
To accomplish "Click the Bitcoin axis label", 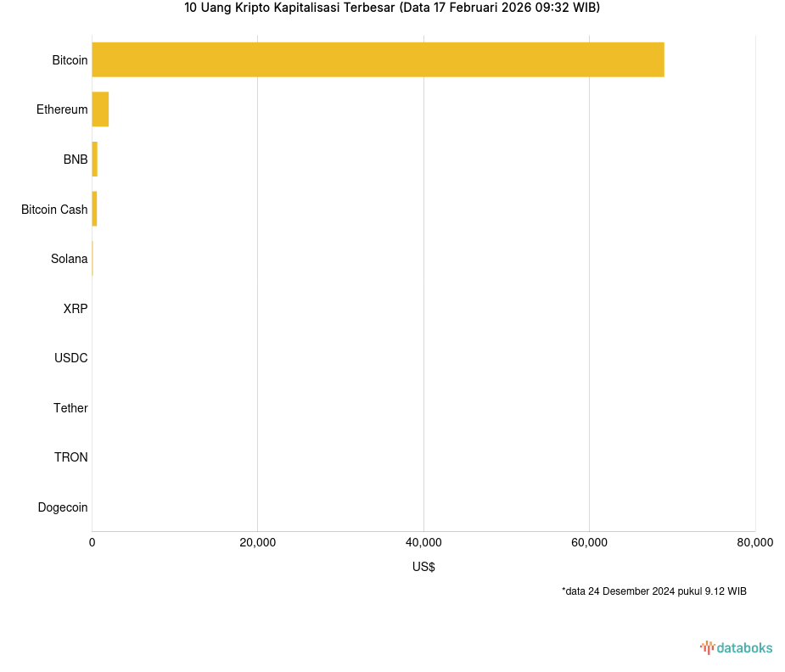I will 70,60.
